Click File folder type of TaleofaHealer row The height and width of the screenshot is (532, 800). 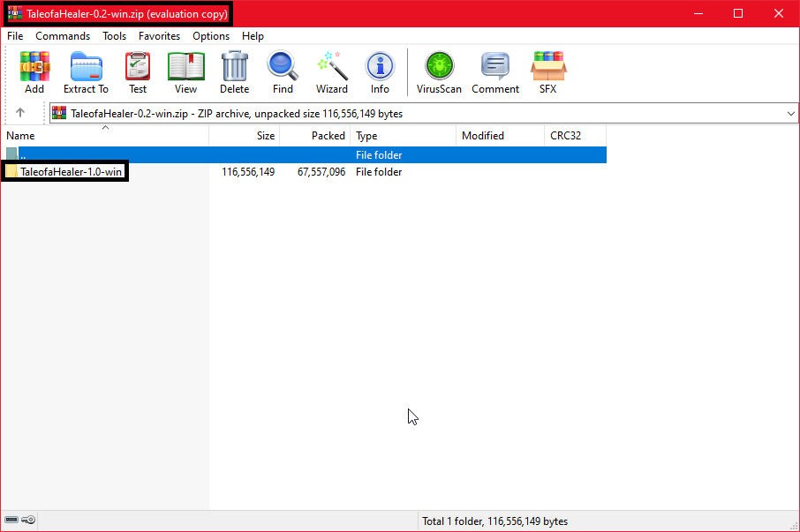pos(379,172)
